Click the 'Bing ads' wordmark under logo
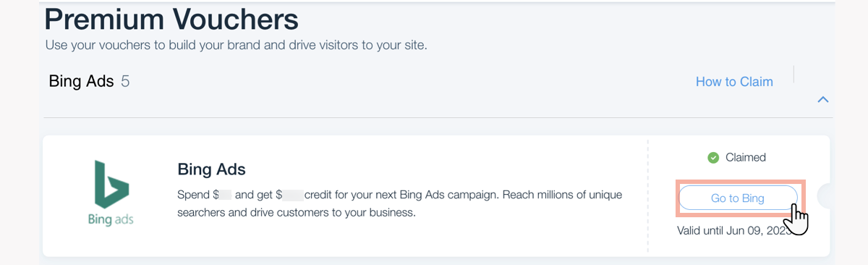Viewport: 868px width, 265px height. tap(111, 219)
